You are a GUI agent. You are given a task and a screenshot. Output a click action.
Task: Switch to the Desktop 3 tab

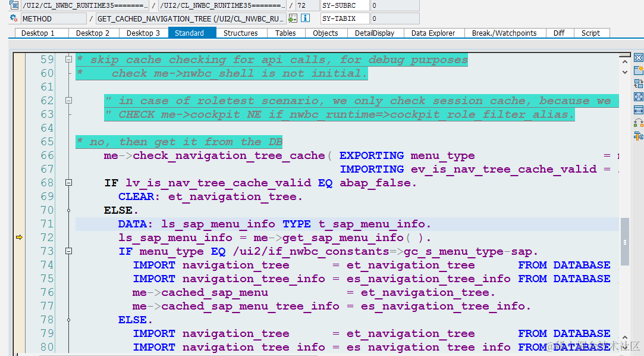(x=143, y=33)
